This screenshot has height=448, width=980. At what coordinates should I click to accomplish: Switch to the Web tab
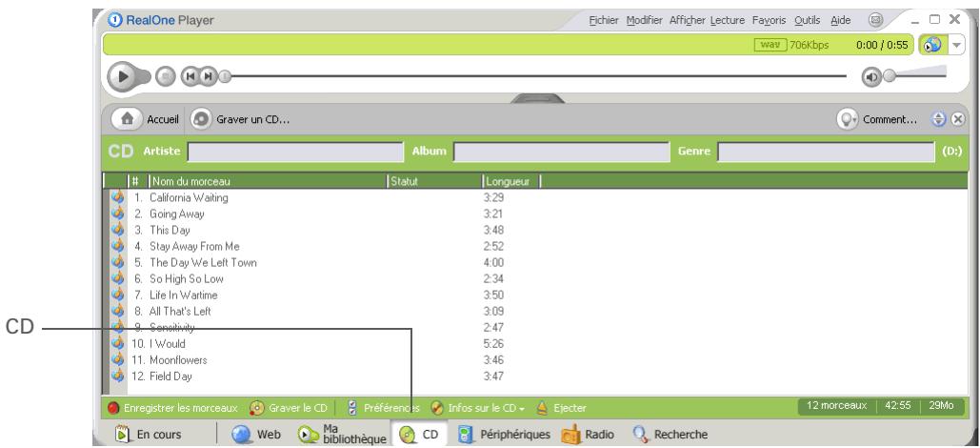[256, 435]
